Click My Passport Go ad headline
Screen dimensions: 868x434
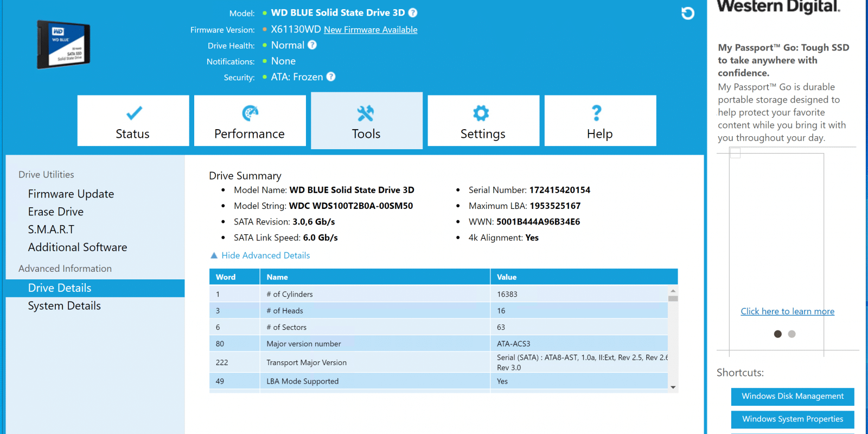784,60
